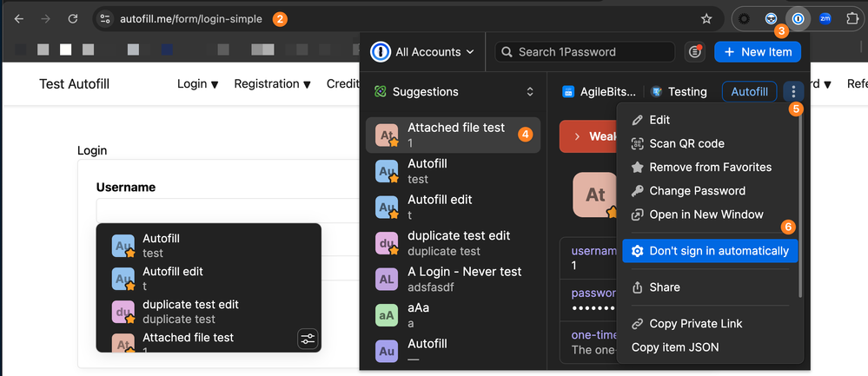Viewport: 868px width, 376px height.
Task: Click the browser forward arrow
Action: [x=46, y=19]
